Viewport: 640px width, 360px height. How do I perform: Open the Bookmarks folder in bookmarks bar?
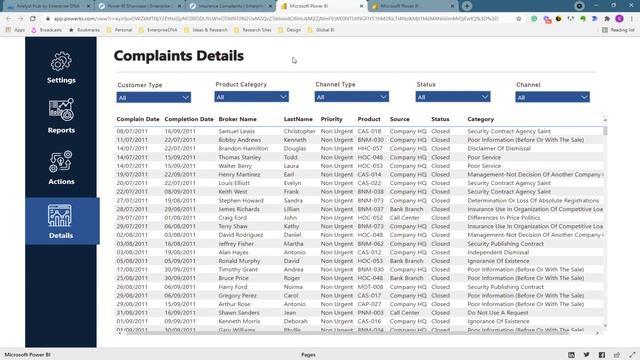tap(84, 30)
